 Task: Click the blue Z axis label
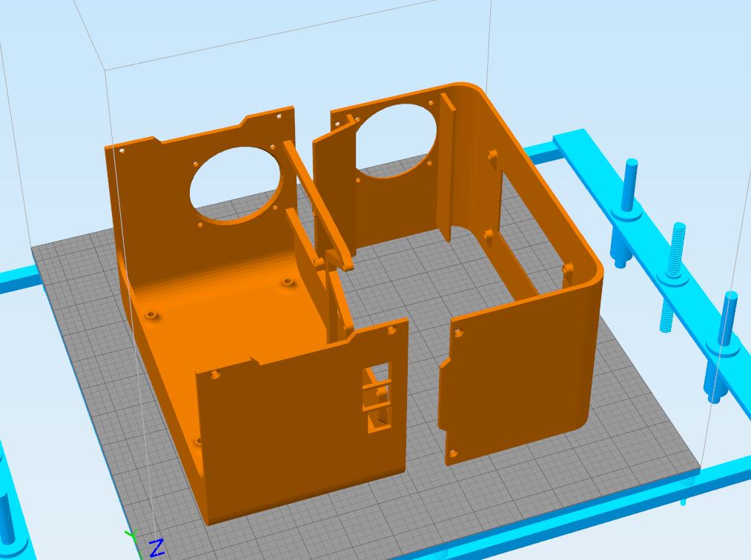tap(156, 547)
